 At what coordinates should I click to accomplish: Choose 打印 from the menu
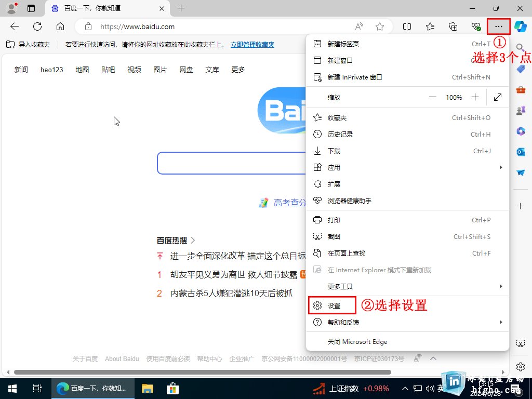pyautogui.click(x=407, y=220)
